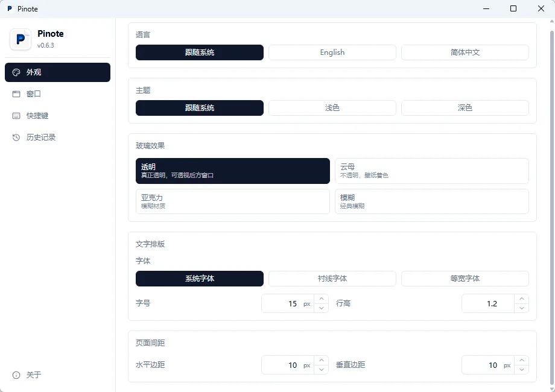Set language to 跟随系统
This screenshot has height=392, width=555.
coord(200,52)
